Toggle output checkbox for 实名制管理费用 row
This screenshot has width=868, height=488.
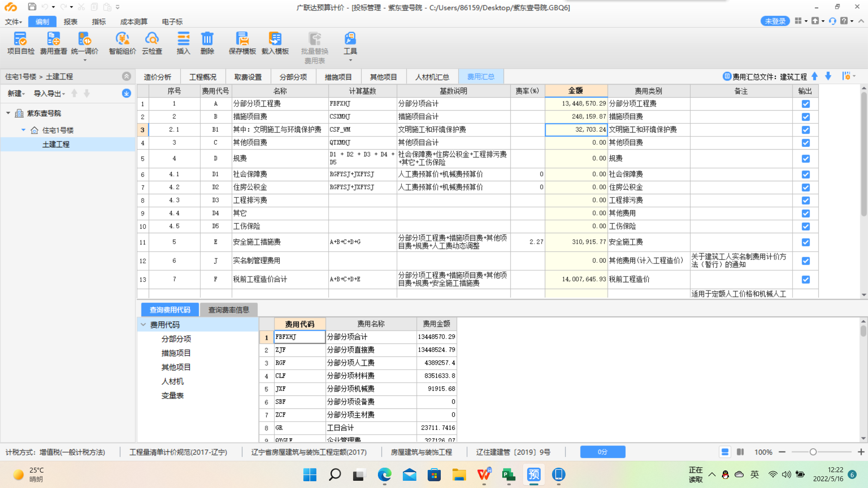point(806,261)
